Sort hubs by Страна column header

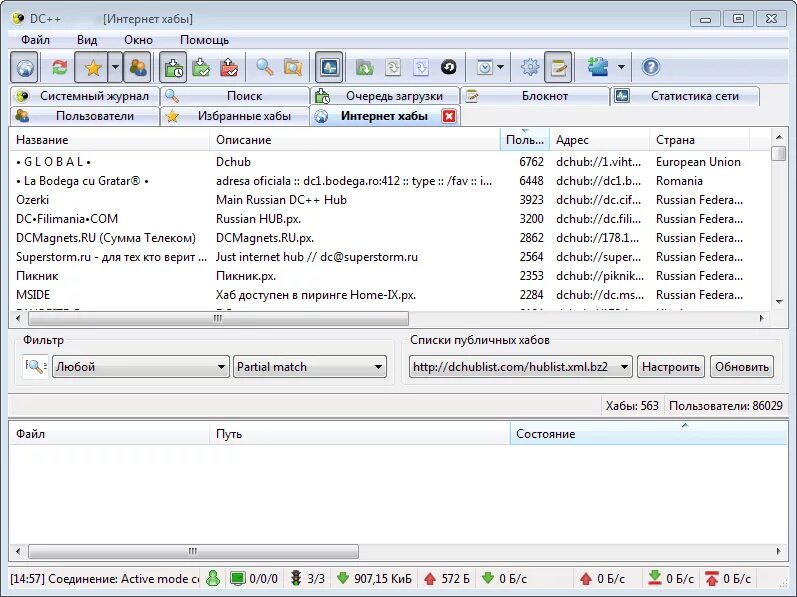699,140
